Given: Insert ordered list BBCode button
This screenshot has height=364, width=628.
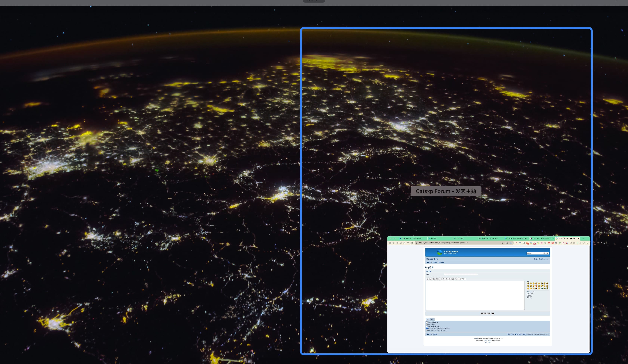Looking at the screenshot, I should coord(447,279).
